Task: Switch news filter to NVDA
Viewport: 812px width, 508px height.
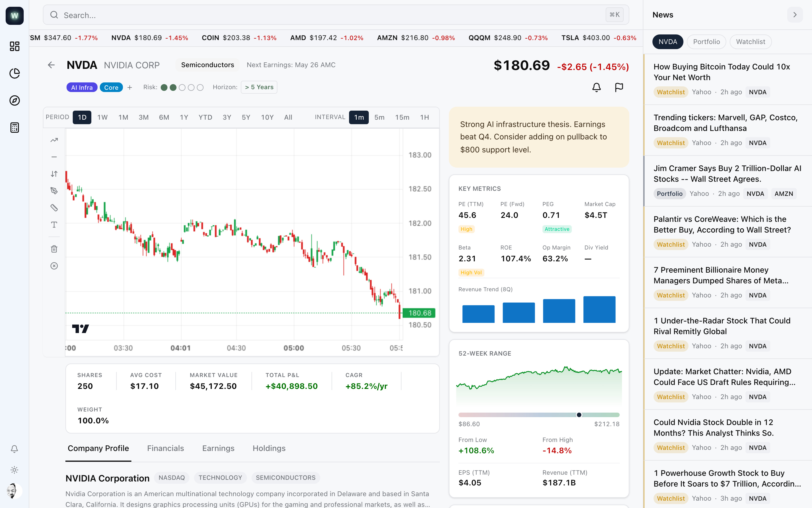Action: pyautogui.click(x=668, y=42)
